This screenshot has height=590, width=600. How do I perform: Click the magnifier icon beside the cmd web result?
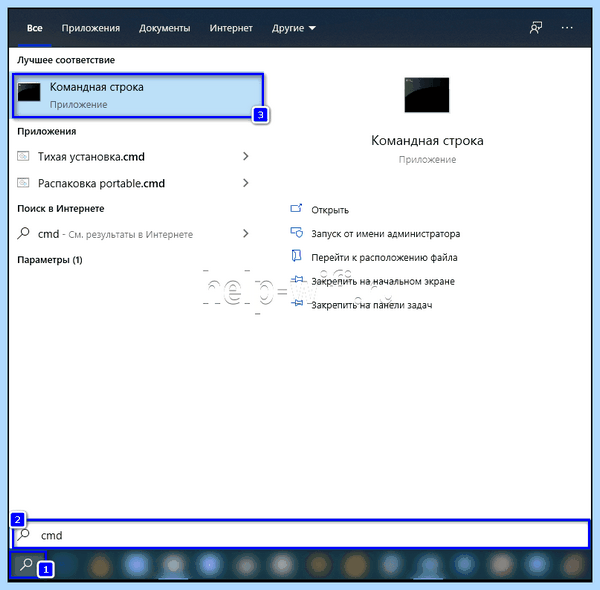click(23, 233)
